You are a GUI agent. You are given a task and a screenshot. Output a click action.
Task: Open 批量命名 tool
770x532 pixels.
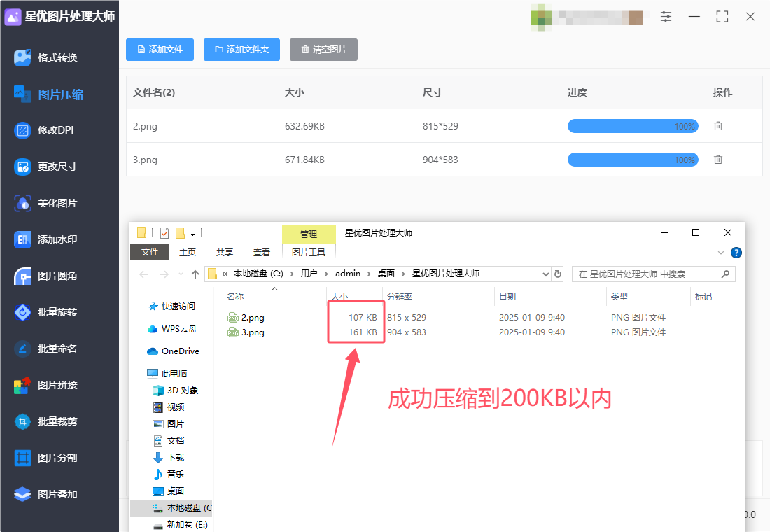coord(45,349)
